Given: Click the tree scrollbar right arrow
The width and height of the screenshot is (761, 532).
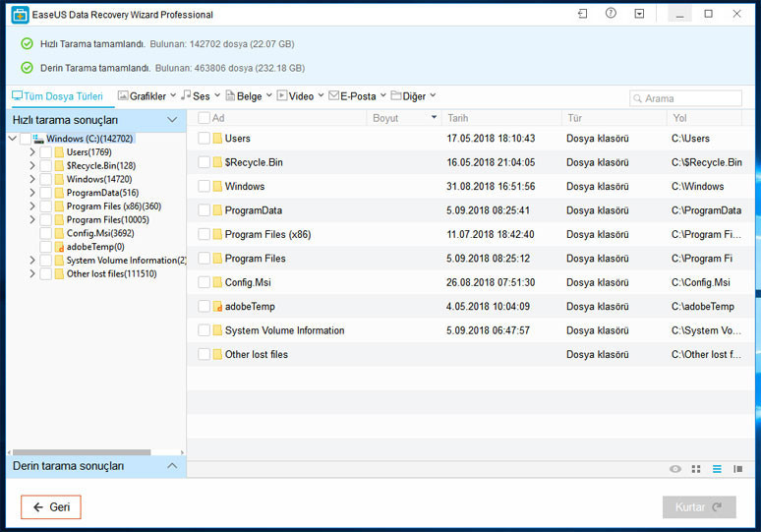Looking at the screenshot, I should tap(182, 452).
